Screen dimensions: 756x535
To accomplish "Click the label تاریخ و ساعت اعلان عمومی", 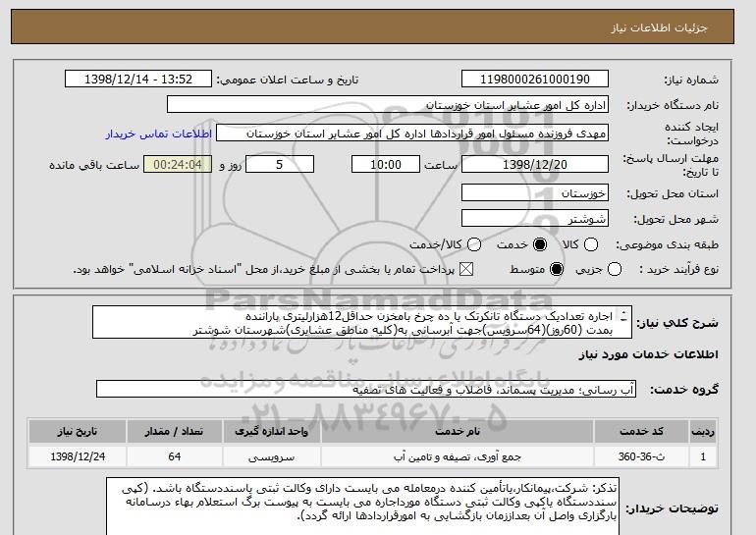I will (x=287, y=80).
